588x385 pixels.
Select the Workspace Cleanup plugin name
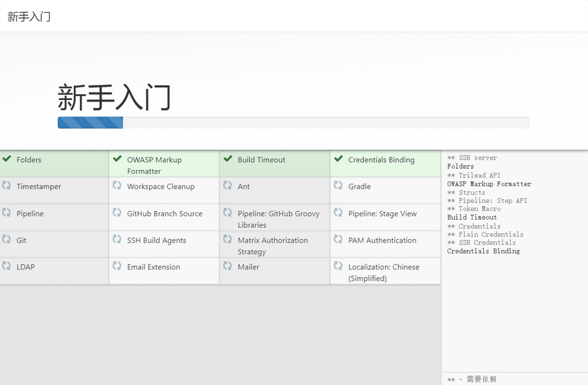tap(161, 186)
